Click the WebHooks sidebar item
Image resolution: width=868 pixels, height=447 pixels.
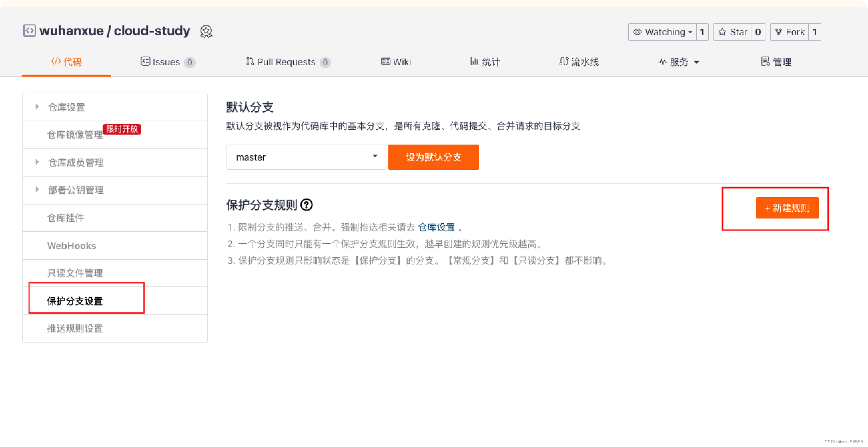coord(71,245)
